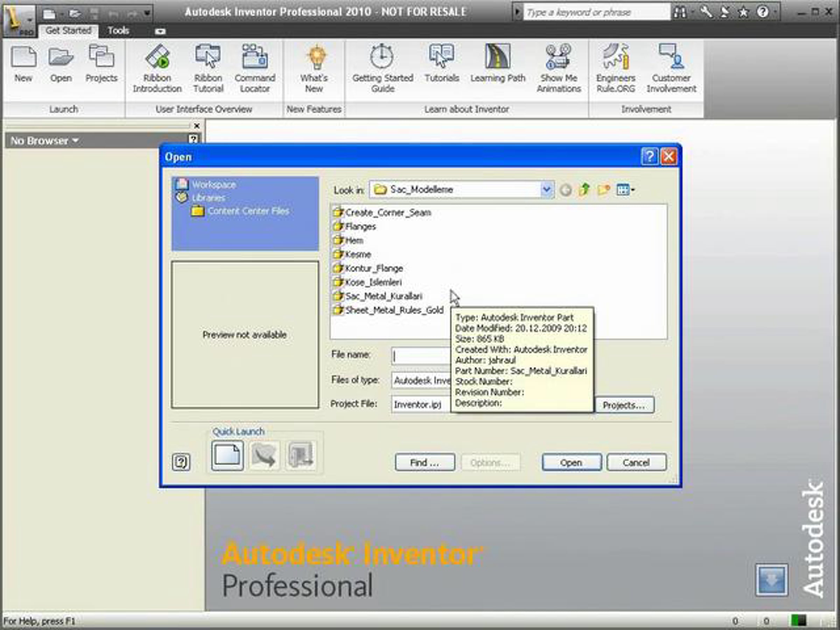Select the Hem folder
Image resolution: width=840 pixels, height=630 pixels.
coord(348,240)
